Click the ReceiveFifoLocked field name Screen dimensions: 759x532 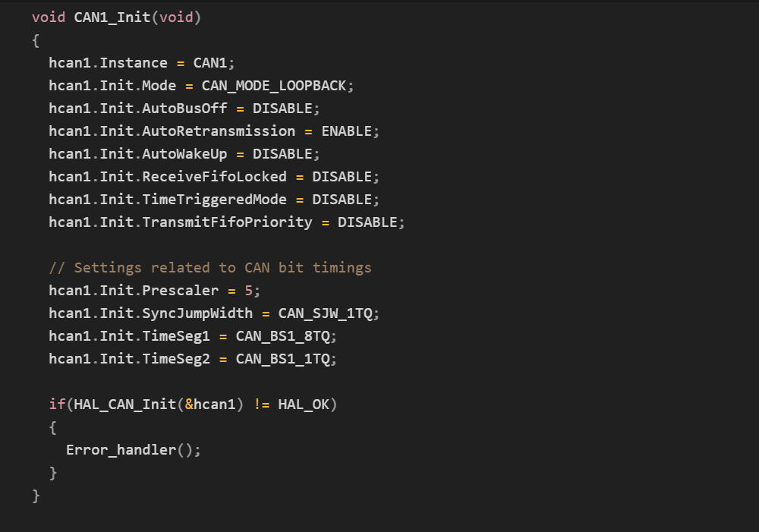click(x=214, y=176)
